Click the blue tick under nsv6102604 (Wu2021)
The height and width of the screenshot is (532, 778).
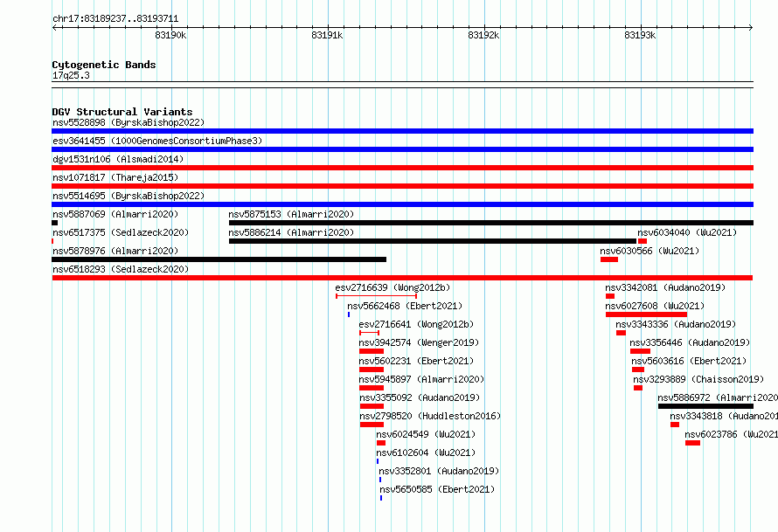click(378, 461)
